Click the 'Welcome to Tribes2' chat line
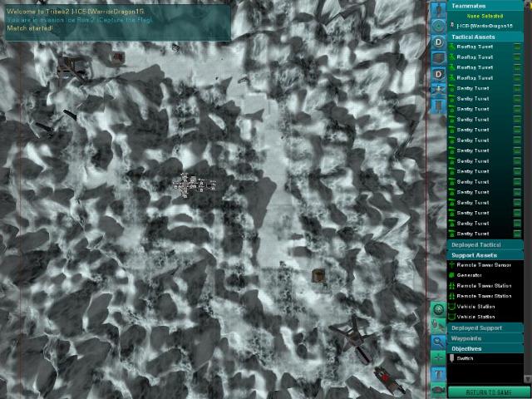This screenshot has height=399, width=532. coord(76,12)
